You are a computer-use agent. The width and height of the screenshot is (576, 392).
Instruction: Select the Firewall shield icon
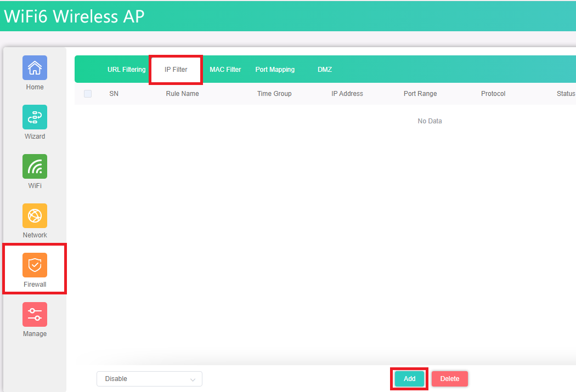pos(35,265)
